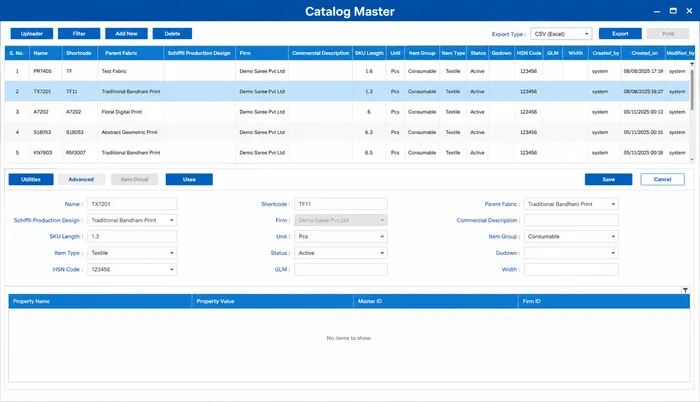Click the grid scrollbar down arrow
This screenshot has width=700, height=402.
[x=692, y=159]
